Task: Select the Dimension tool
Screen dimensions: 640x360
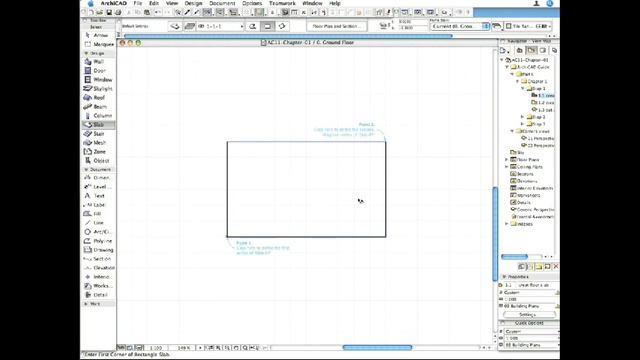Action: click(x=98, y=178)
